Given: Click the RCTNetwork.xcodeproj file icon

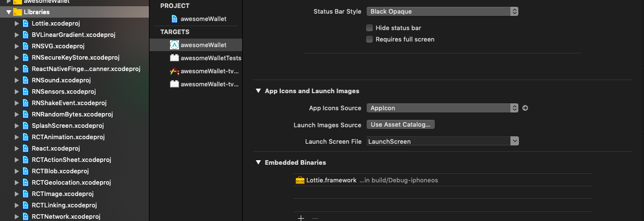Looking at the screenshot, I should pos(26,216).
